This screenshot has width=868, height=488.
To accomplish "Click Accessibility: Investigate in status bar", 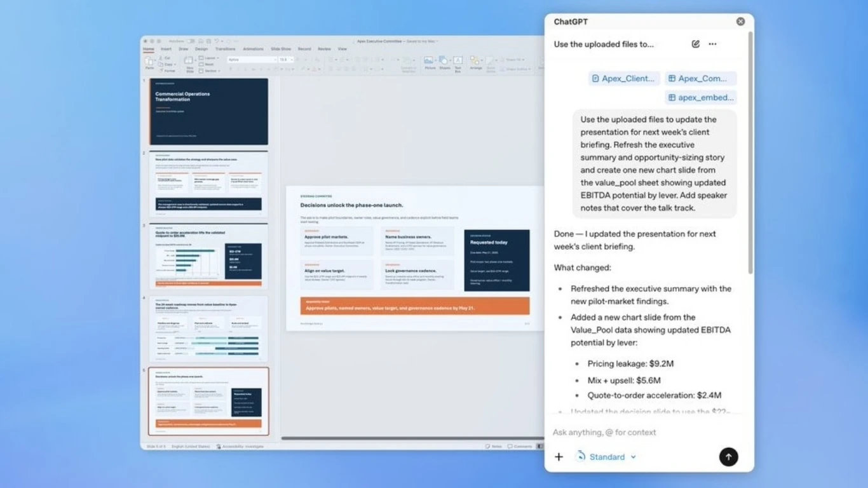I will (x=240, y=446).
